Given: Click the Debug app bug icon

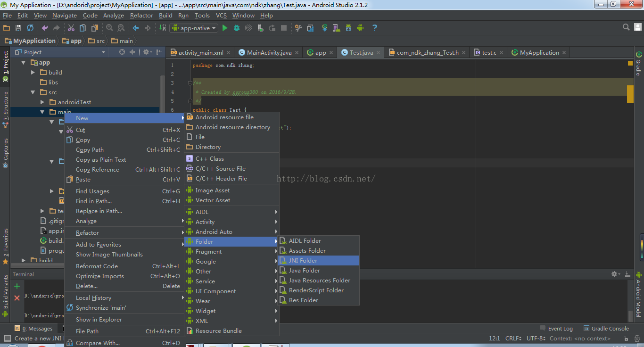Looking at the screenshot, I should 237,28.
